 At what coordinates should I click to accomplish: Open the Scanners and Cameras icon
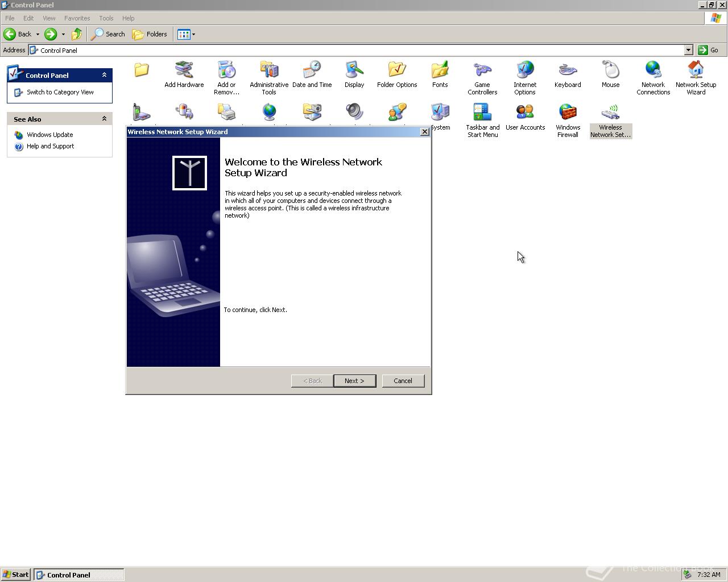[x=312, y=113]
